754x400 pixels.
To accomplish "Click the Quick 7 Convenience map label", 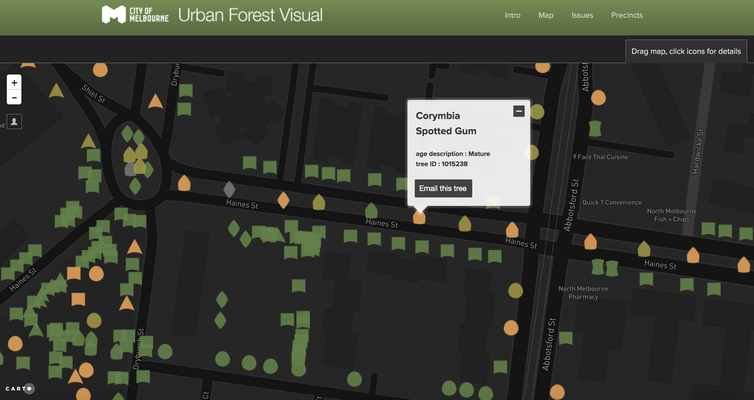I will point(611,202).
